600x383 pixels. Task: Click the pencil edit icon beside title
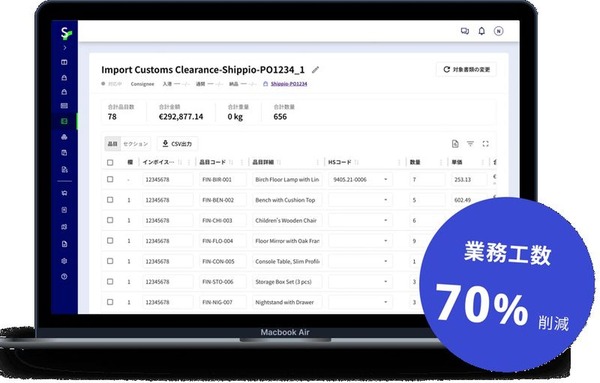pos(315,70)
